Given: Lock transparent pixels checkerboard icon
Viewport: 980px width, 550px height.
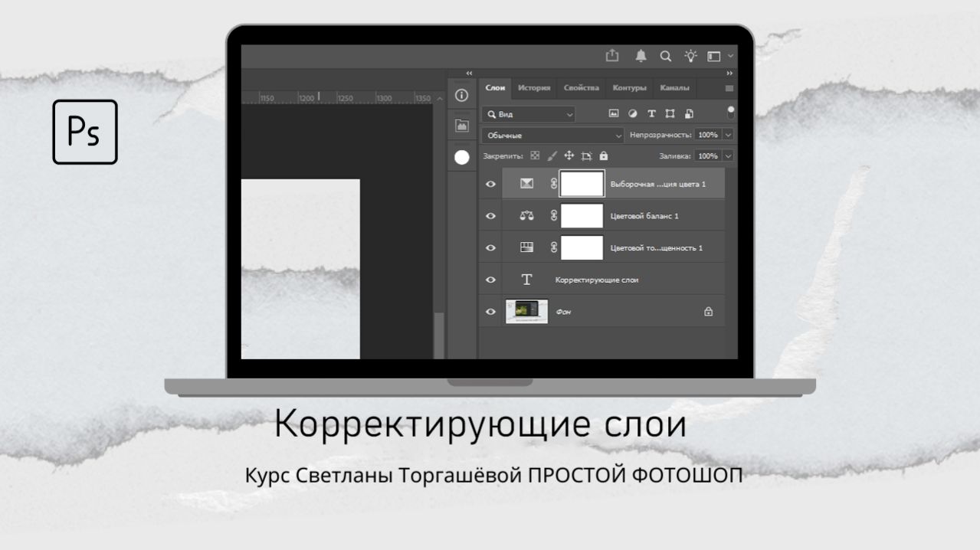Looking at the screenshot, I should point(535,156).
